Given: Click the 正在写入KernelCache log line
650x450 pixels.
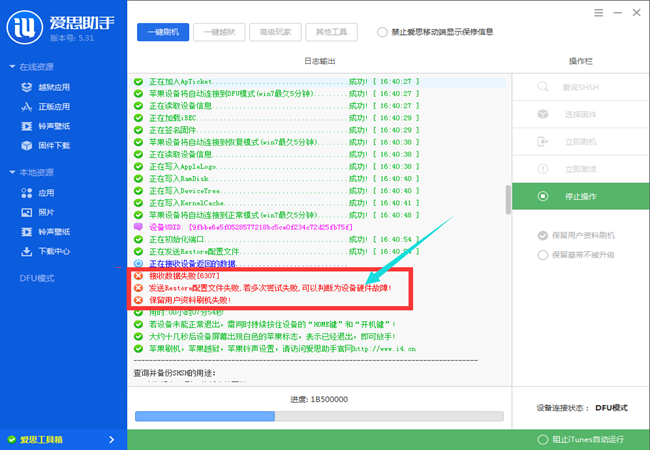Looking at the screenshot, I should pyautogui.click(x=284, y=203).
